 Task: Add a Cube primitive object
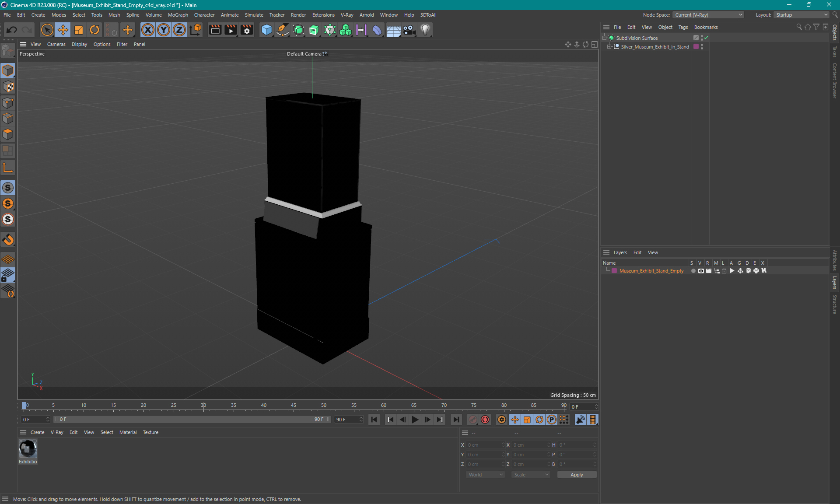(266, 30)
